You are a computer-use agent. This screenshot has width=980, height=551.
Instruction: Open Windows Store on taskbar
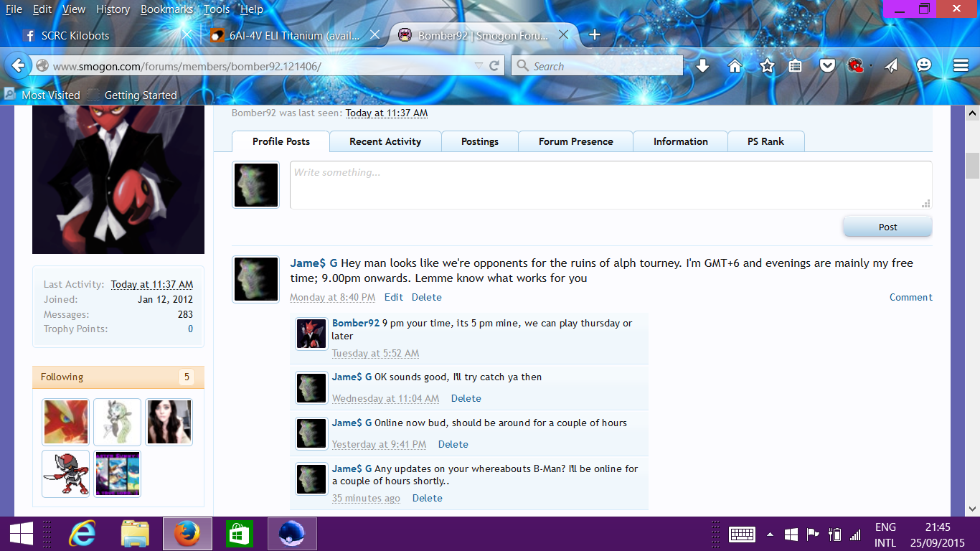(x=239, y=534)
